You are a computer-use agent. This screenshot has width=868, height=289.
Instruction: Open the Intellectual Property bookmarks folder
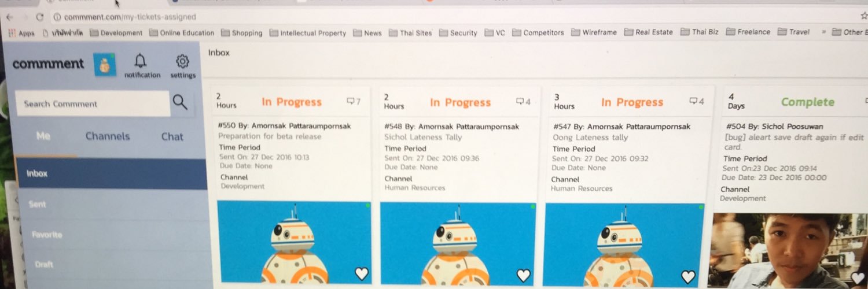pos(307,33)
